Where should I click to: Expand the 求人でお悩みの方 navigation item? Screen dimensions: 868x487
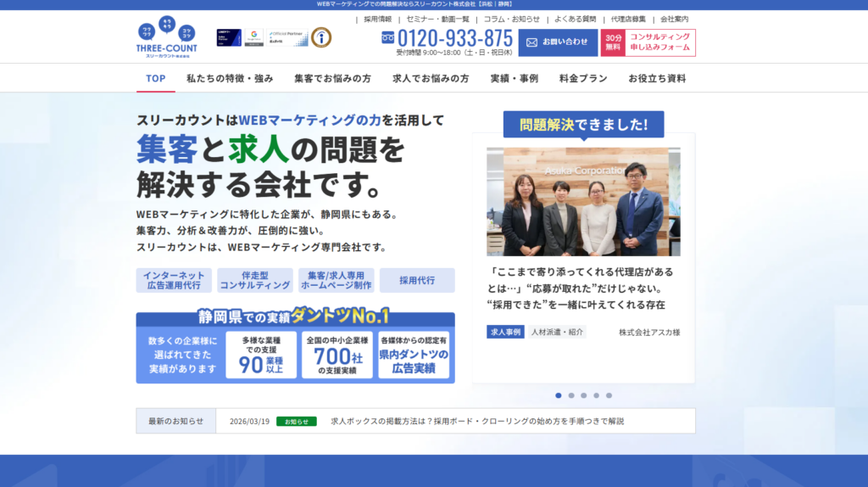click(431, 78)
